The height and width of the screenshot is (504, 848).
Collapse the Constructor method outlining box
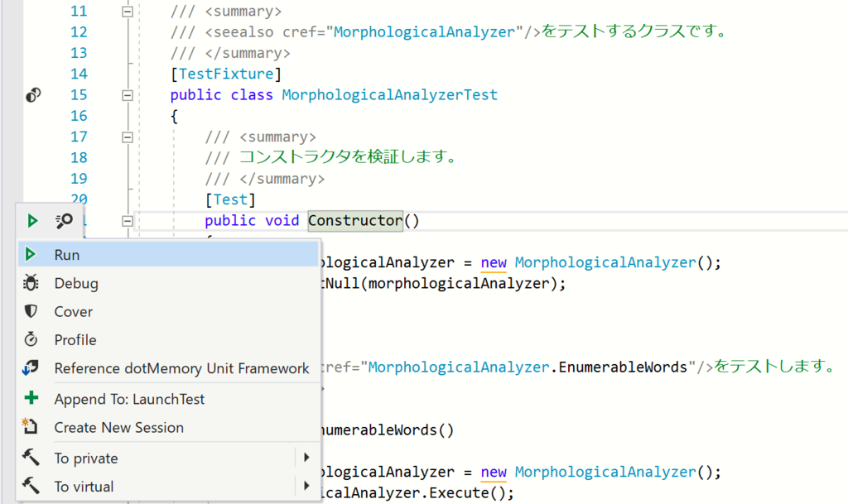click(127, 221)
